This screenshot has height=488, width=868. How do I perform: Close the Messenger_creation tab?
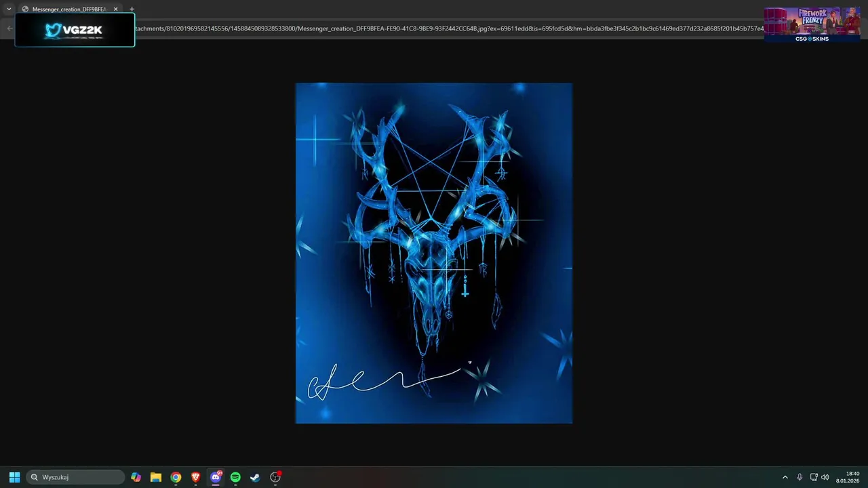tap(115, 9)
